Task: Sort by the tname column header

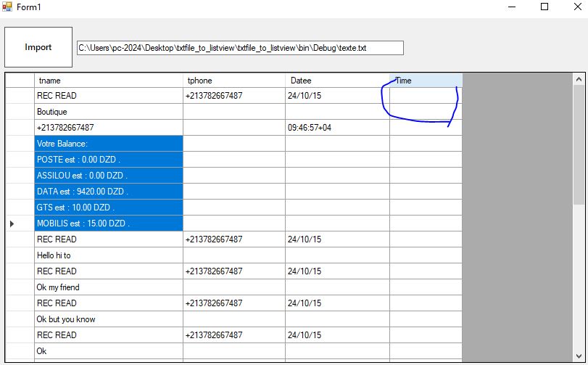Action: pos(108,81)
